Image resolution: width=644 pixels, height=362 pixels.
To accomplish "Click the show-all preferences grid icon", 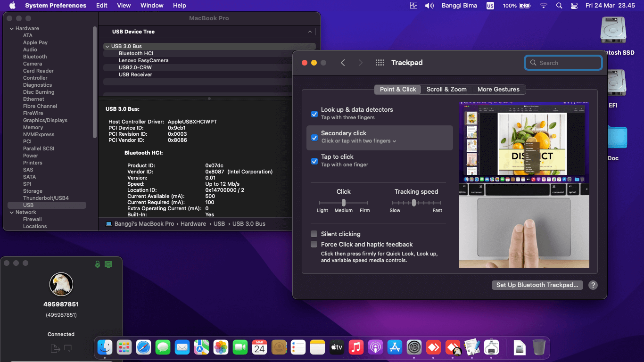I will point(380,62).
